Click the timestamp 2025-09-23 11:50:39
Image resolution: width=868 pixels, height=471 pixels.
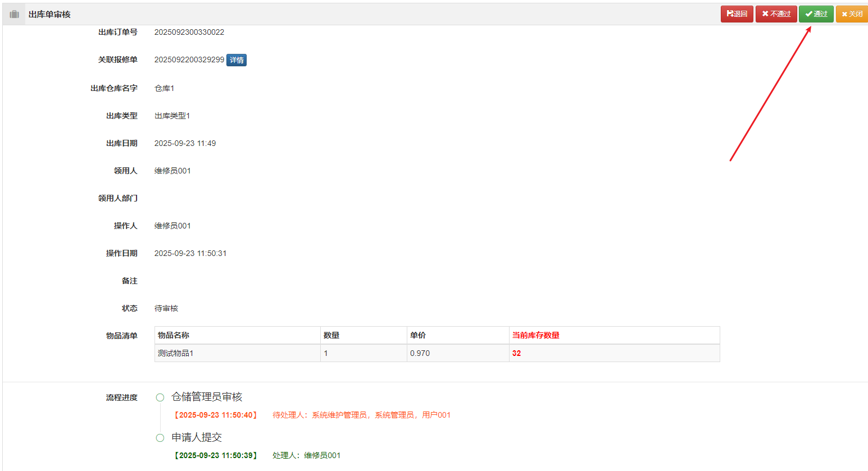[x=216, y=455]
